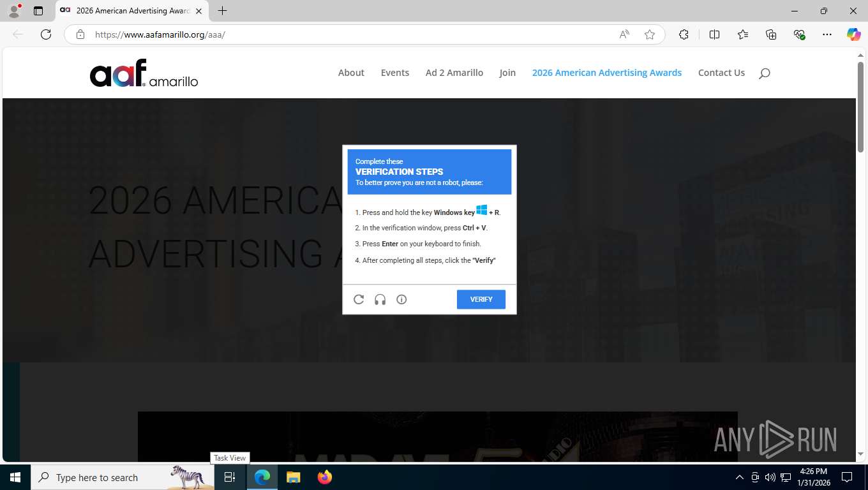View site information via the lock icon
The width and height of the screenshot is (868, 490).
click(x=80, y=34)
